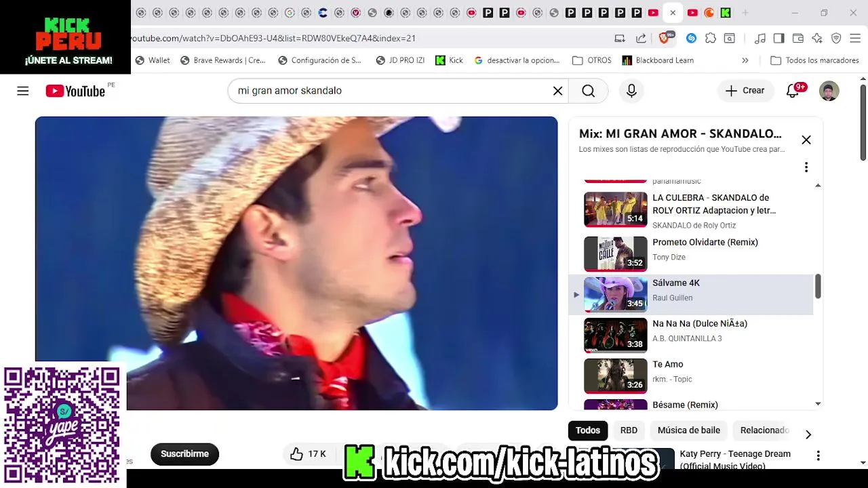This screenshot has height=488, width=868.
Task: Select Sálvame 4K in the playlist
Action: [690, 294]
